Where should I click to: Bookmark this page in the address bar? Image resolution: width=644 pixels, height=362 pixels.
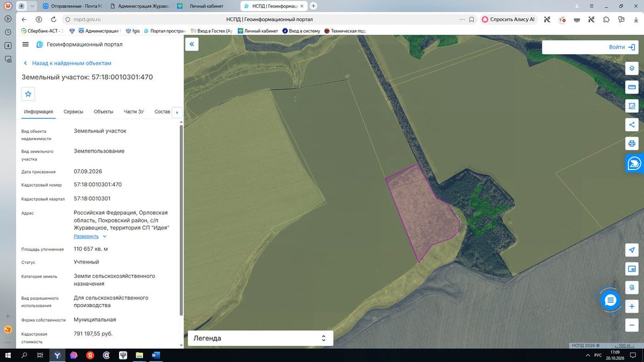[x=471, y=19]
